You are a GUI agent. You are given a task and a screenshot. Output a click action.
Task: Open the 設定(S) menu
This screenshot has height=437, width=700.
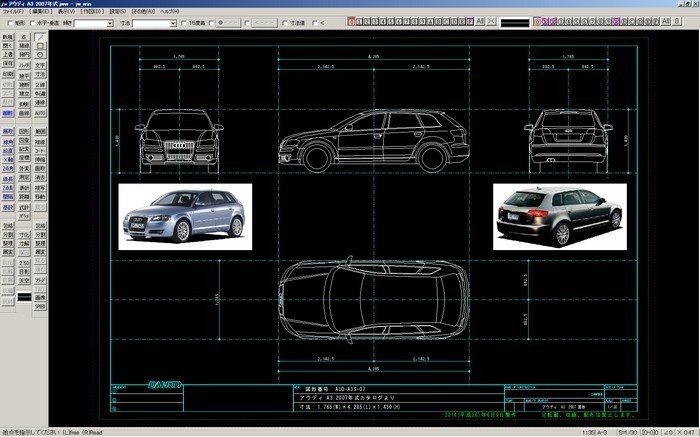(x=117, y=11)
